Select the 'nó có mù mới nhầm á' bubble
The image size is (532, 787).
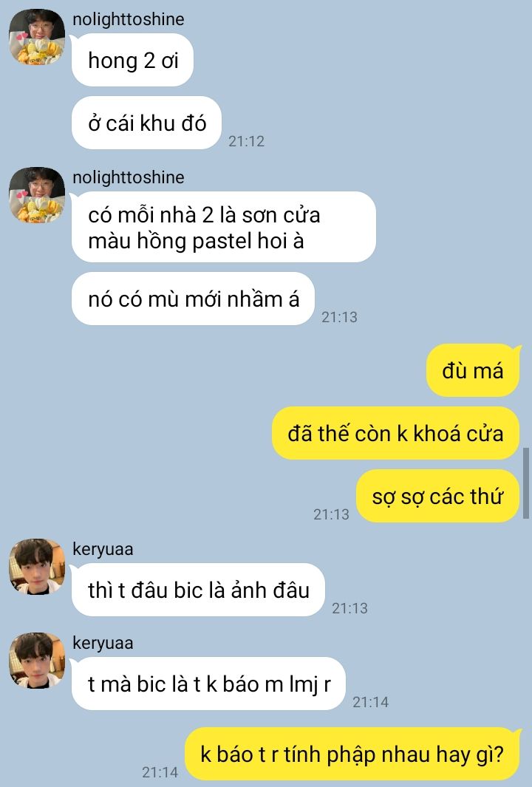coord(194,299)
